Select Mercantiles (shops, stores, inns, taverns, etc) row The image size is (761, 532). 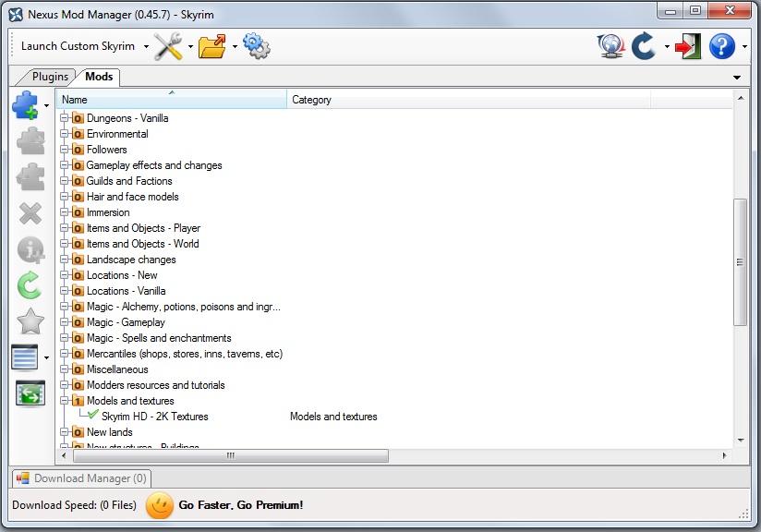pyautogui.click(x=185, y=354)
